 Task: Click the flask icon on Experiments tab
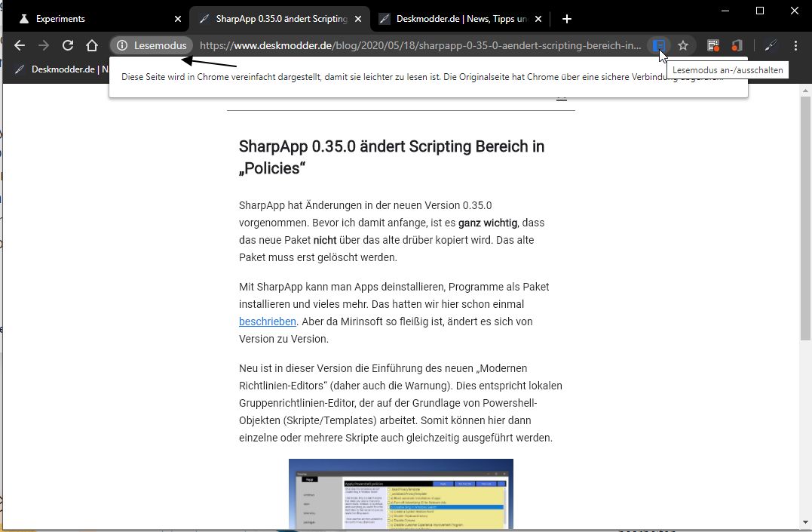24,19
